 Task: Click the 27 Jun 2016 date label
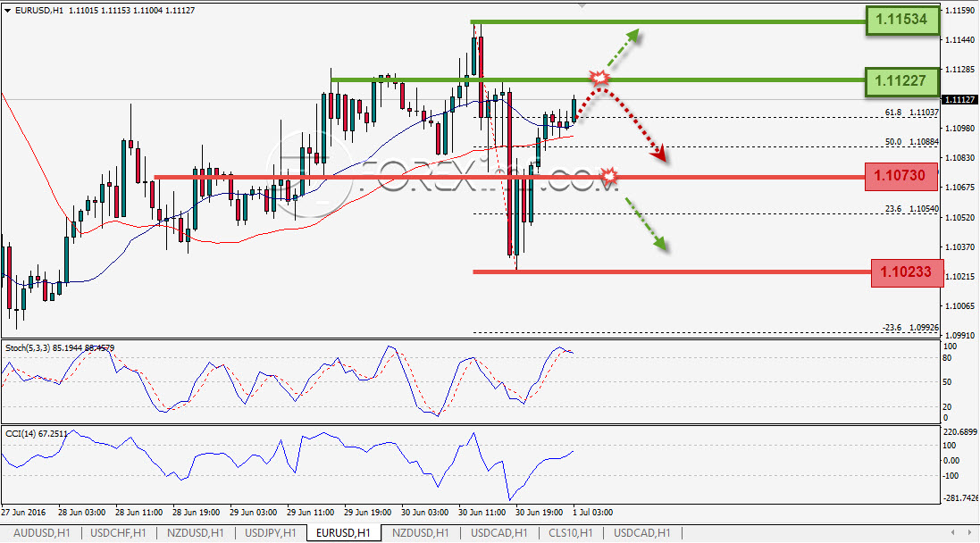point(23,513)
